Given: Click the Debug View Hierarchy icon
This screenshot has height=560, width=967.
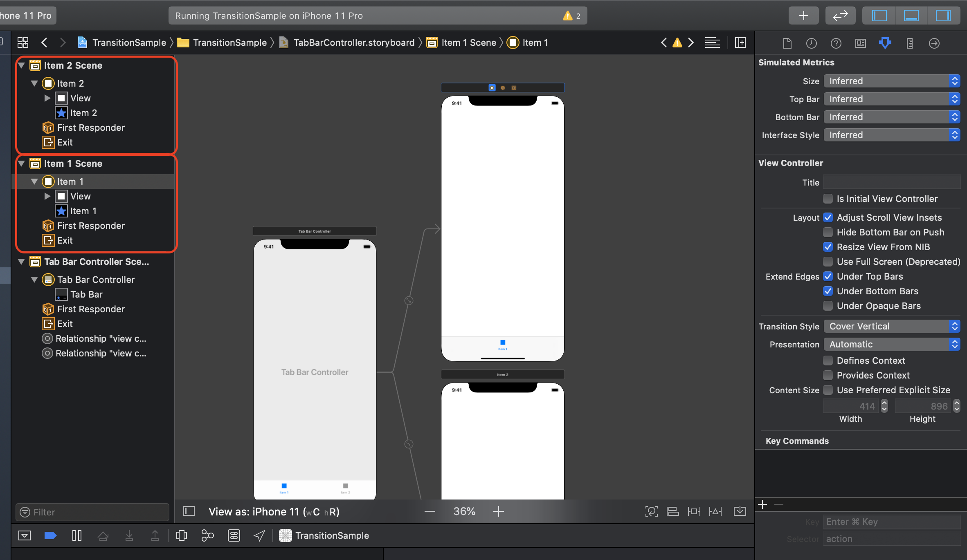Looking at the screenshot, I should click(182, 535).
